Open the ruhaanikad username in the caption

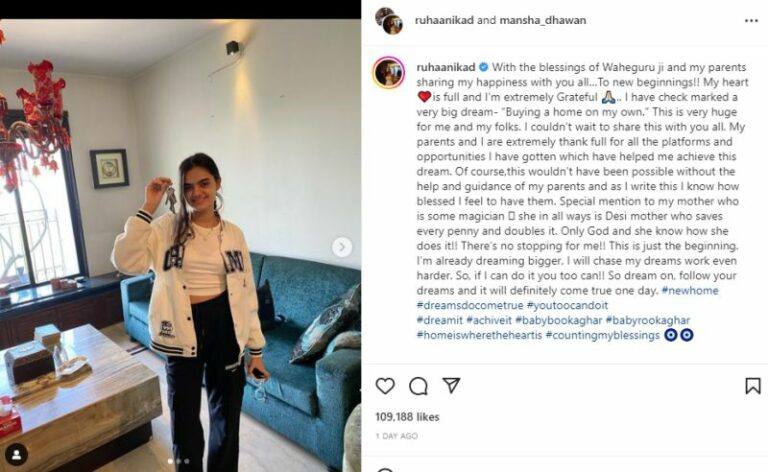(x=446, y=67)
